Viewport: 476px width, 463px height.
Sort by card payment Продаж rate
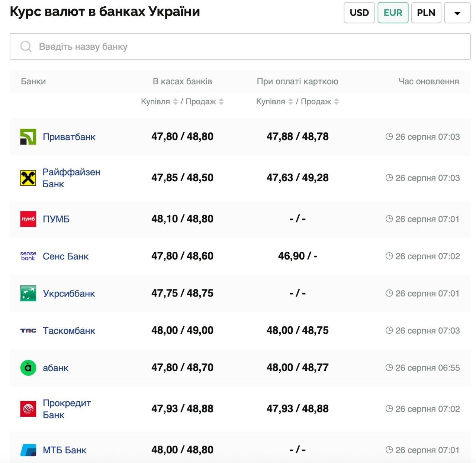point(337,101)
